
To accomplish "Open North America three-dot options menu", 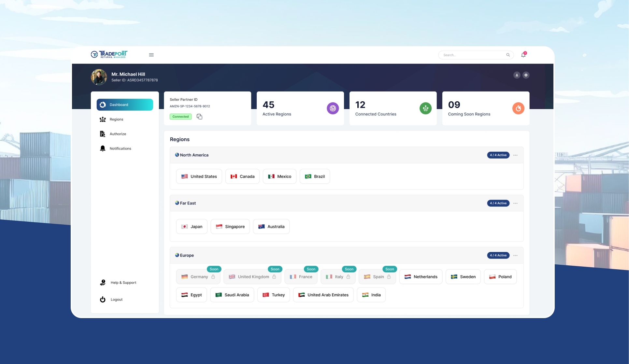I will 515,155.
